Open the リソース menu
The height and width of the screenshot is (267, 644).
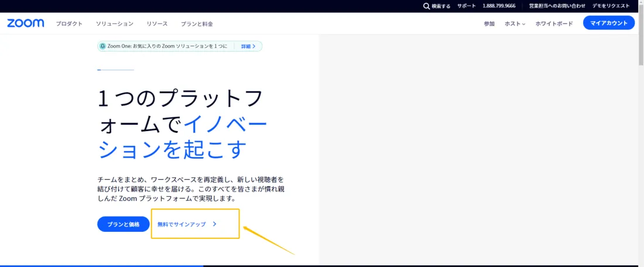click(157, 24)
